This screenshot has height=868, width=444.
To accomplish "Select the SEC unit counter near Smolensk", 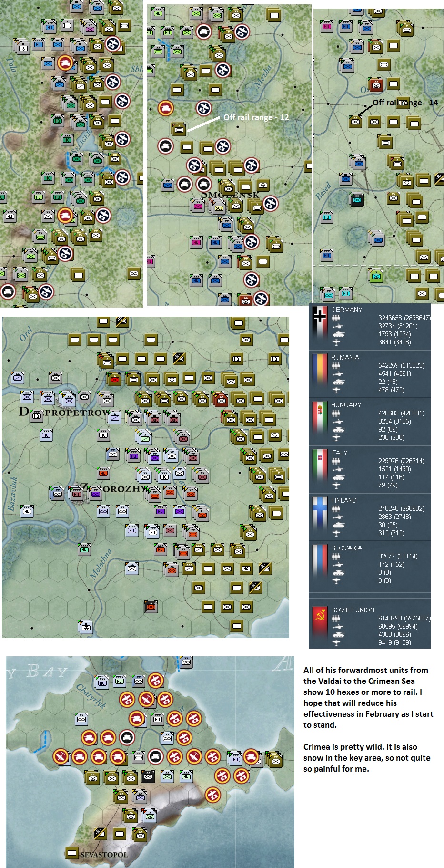I will click(218, 207).
